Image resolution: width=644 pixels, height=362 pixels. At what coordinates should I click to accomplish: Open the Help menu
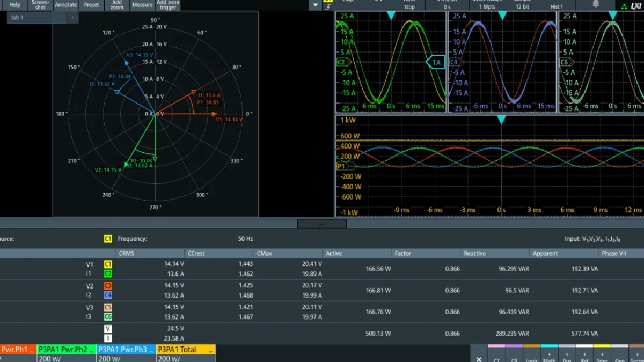coord(15,5)
